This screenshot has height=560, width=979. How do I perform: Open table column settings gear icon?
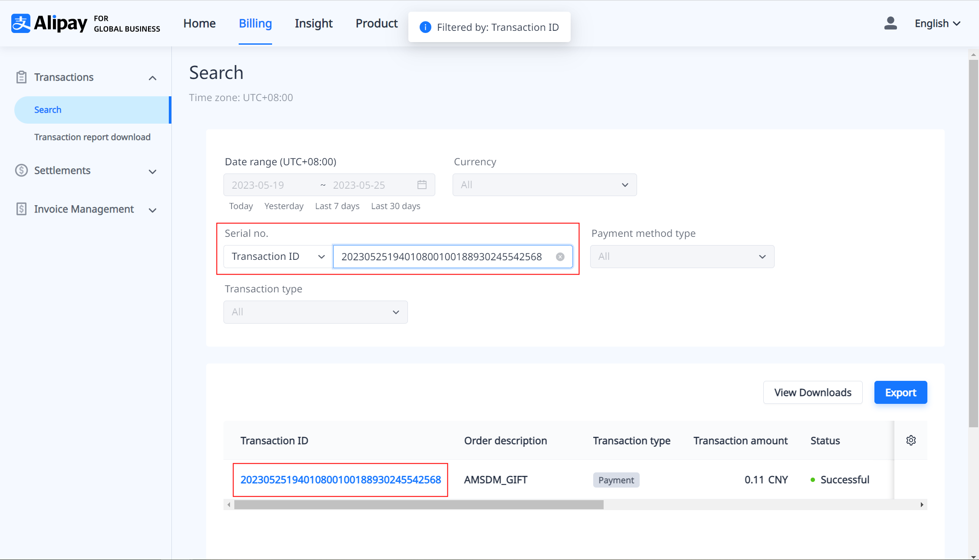[911, 440]
